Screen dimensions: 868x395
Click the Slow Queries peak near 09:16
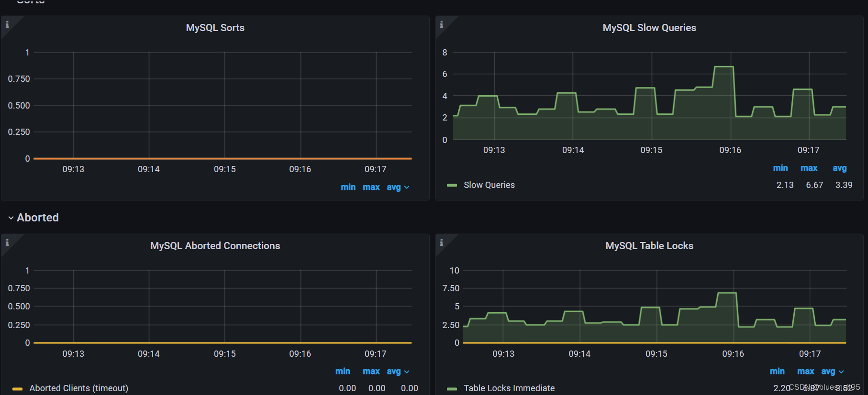(x=723, y=67)
